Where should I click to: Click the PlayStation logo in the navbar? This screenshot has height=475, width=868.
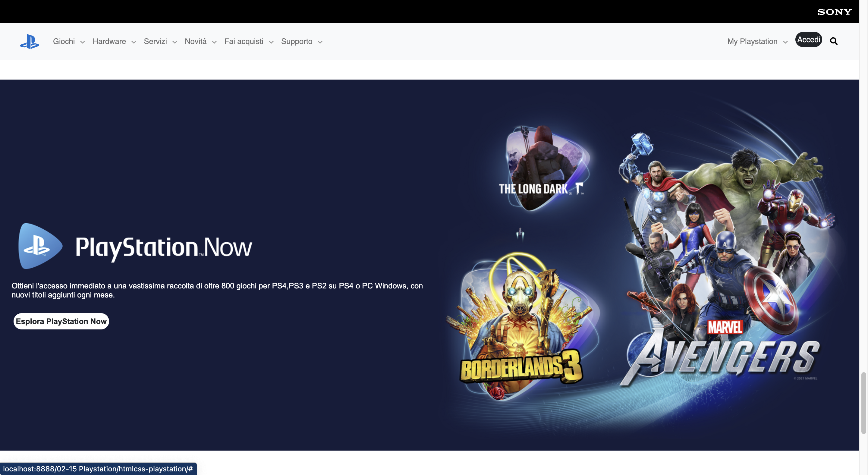29,41
